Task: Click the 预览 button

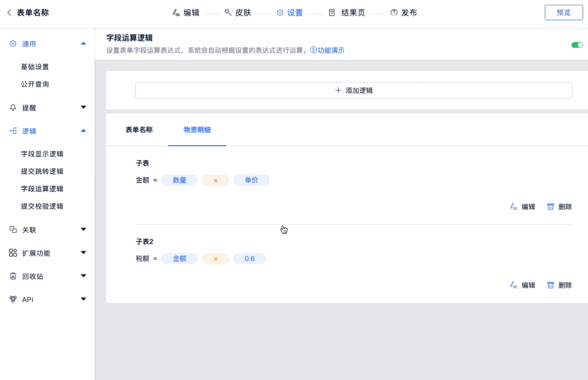Action: click(x=563, y=13)
